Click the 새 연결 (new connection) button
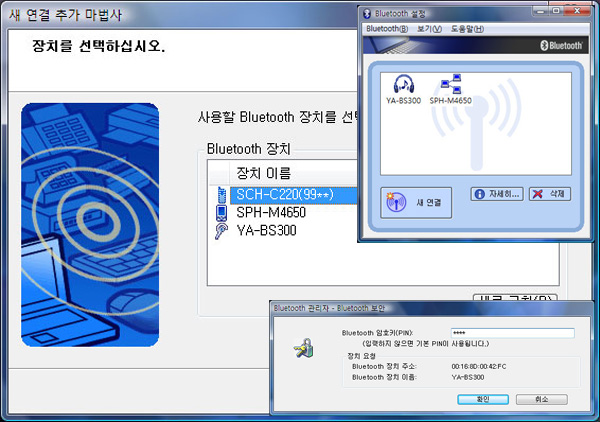 click(416, 202)
